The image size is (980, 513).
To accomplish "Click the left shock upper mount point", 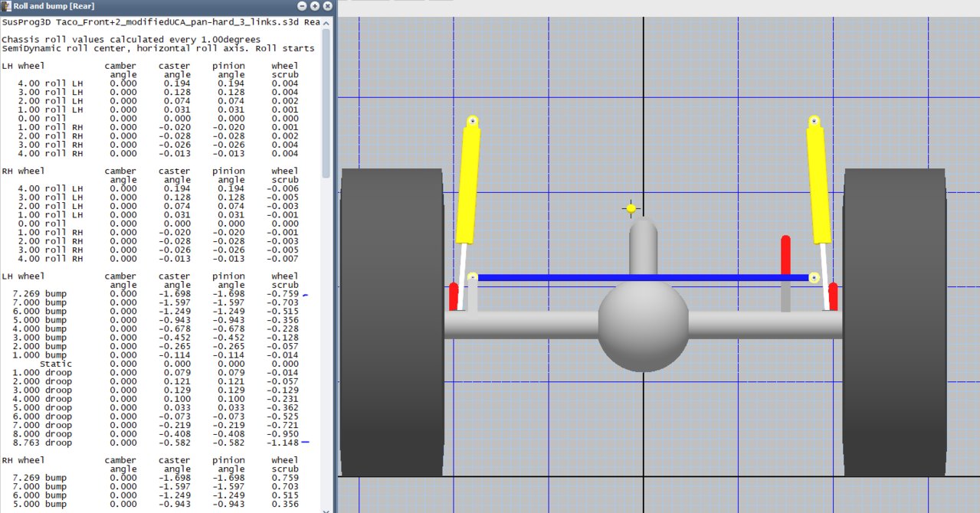I will (x=473, y=121).
